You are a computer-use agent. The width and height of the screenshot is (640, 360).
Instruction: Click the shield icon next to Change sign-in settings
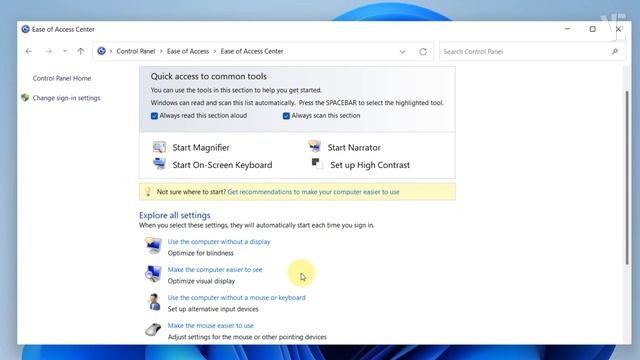coord(25,98)
